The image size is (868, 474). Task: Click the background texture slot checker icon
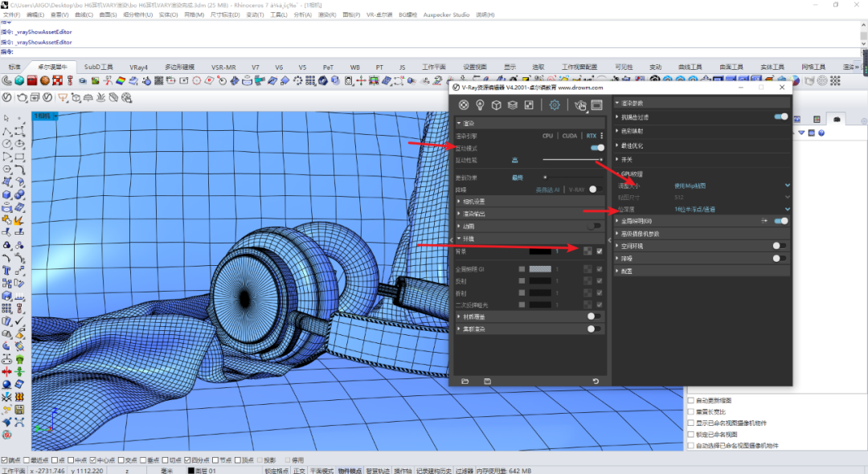click(x=588, y=251)
